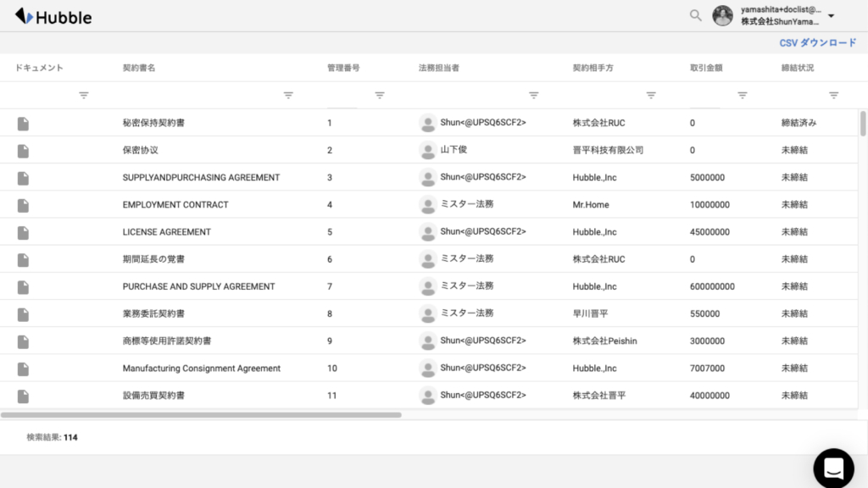Image resolution: width=868 pixels, height=488 pixels.
Task: Select PURCHASE AND SUPPLY AGREEMENT cell
Action: (x=198, y=286)
